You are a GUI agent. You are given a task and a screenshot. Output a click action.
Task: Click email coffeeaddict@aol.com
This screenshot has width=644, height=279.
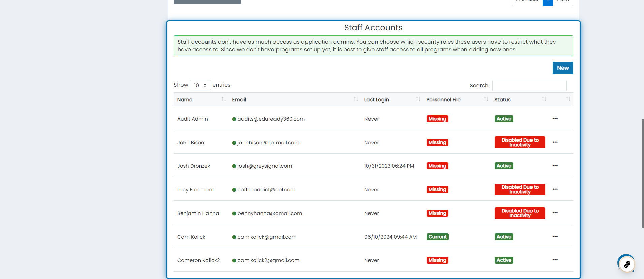[x=266, y=190]
